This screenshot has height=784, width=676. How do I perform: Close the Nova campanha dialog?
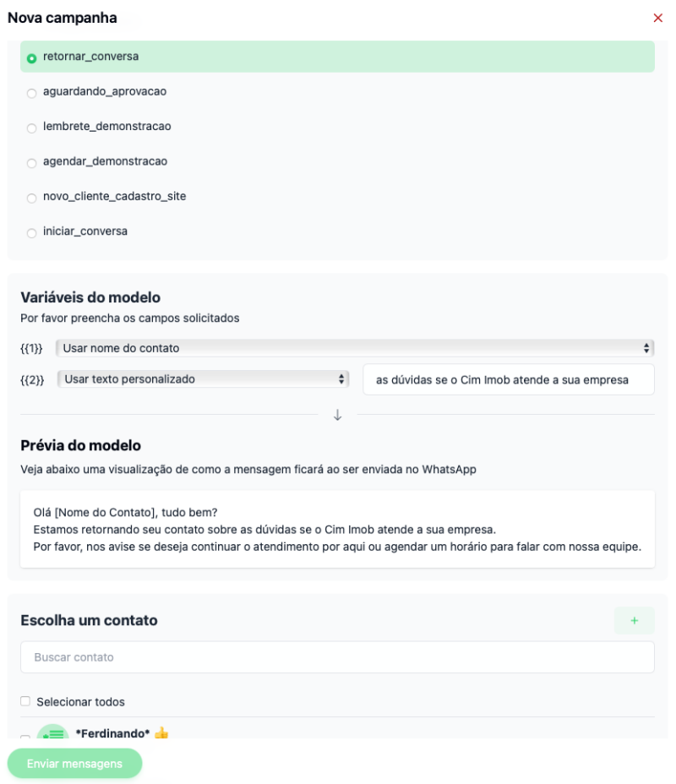click(x=657, y=18)
